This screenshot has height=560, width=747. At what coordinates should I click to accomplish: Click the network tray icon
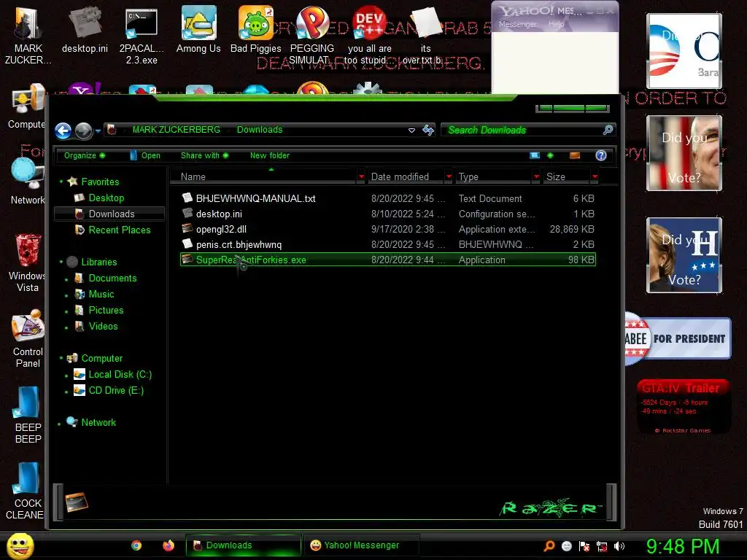click(602, 546)
